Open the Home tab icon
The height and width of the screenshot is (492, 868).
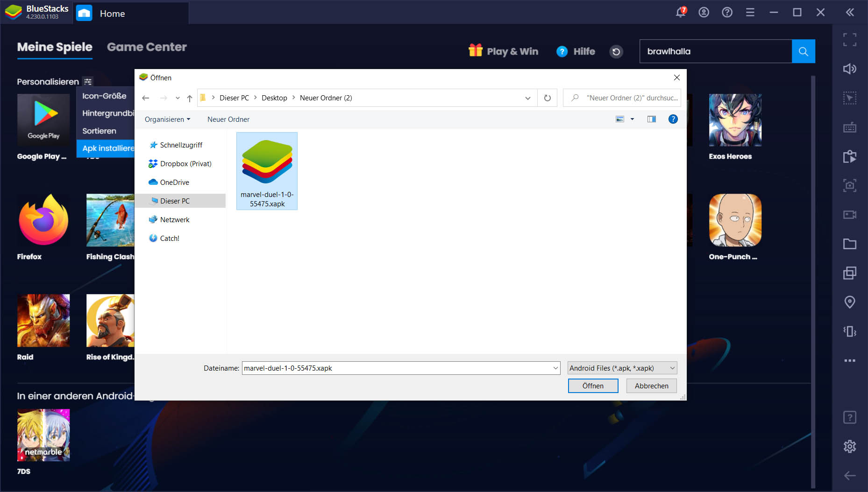coord(84,13)
